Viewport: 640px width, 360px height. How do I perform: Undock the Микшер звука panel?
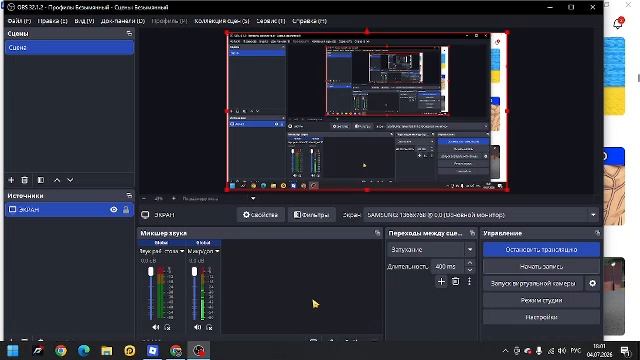click(x=377, y=233)
